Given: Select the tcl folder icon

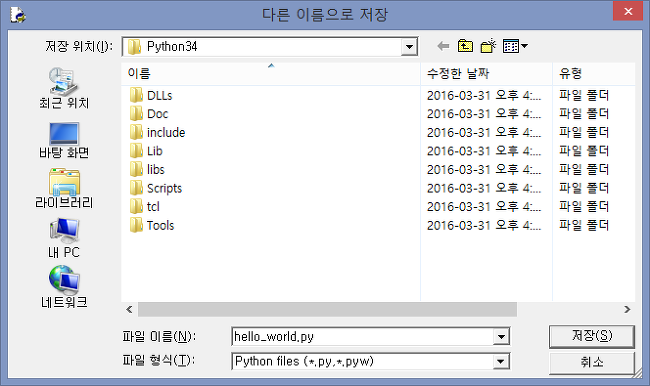Looking at the screenshot, I should (x=136, y=206).
